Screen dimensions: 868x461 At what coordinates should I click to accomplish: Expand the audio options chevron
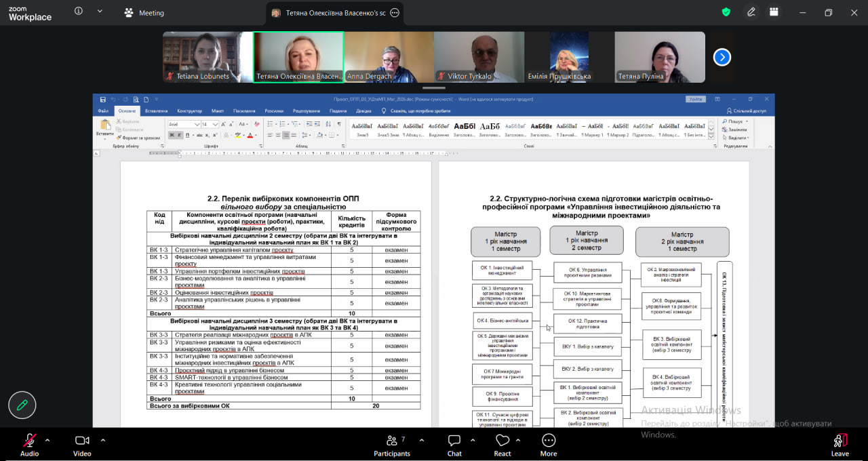tap(47, 439)
